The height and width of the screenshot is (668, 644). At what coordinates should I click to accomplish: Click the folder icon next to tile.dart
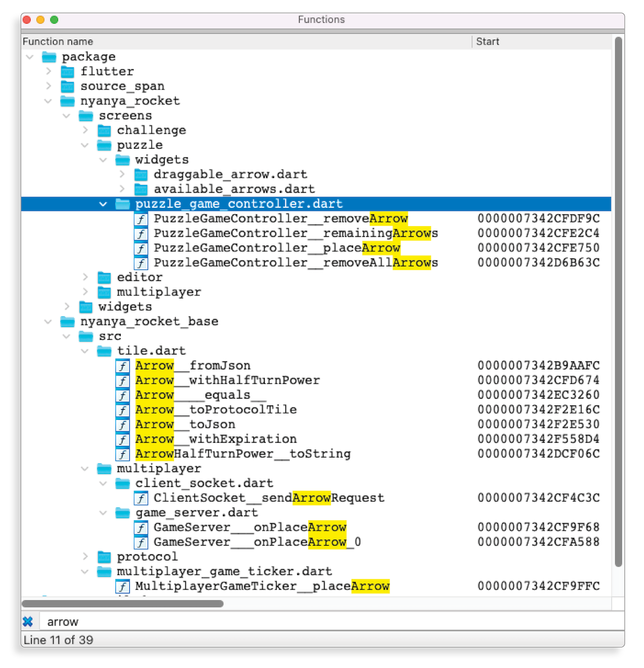click(x=104, y=351)
